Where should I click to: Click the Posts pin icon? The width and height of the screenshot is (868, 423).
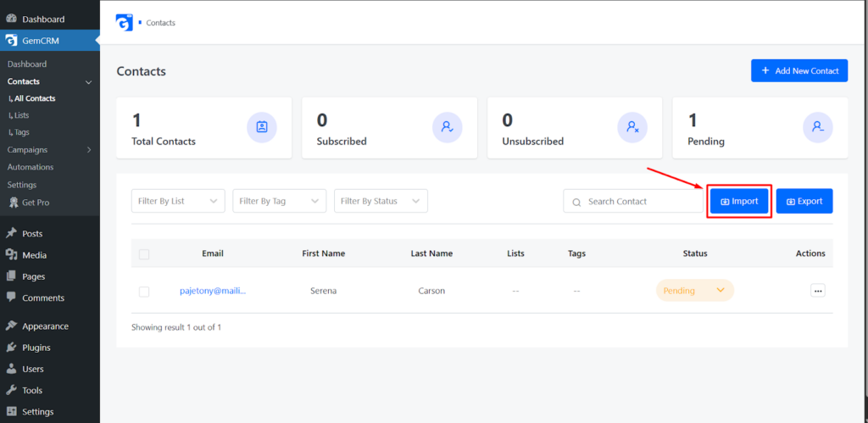[11, 234]
